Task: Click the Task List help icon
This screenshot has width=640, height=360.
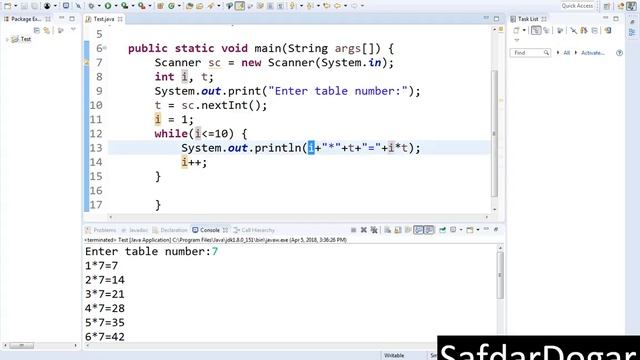Action: (x=619, y=53)
